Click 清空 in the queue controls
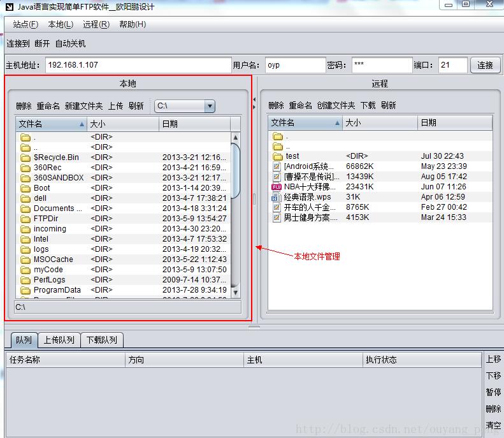Image resolution: width=504 pixels, height=438 pixels. coord(493,425)
